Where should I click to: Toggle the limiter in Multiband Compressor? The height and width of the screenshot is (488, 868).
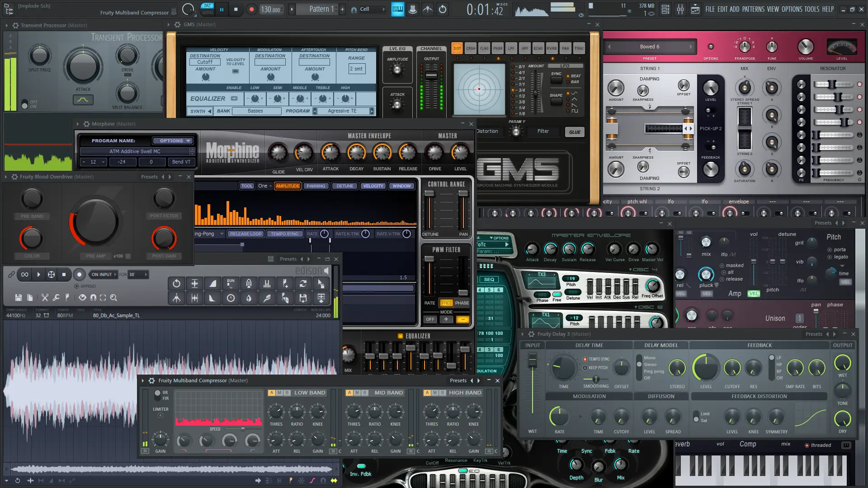click(x=160, y=415)
